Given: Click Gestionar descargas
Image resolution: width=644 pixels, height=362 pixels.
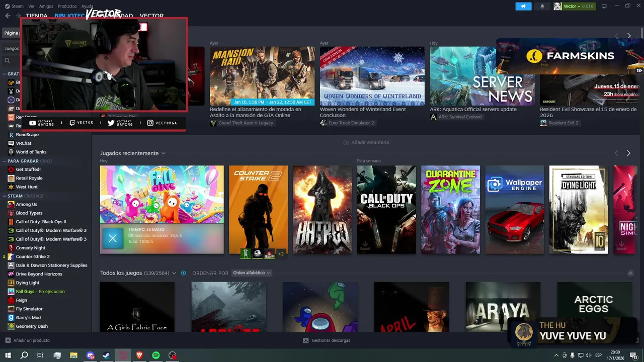Looking at the screenshot, I should 327,340.
